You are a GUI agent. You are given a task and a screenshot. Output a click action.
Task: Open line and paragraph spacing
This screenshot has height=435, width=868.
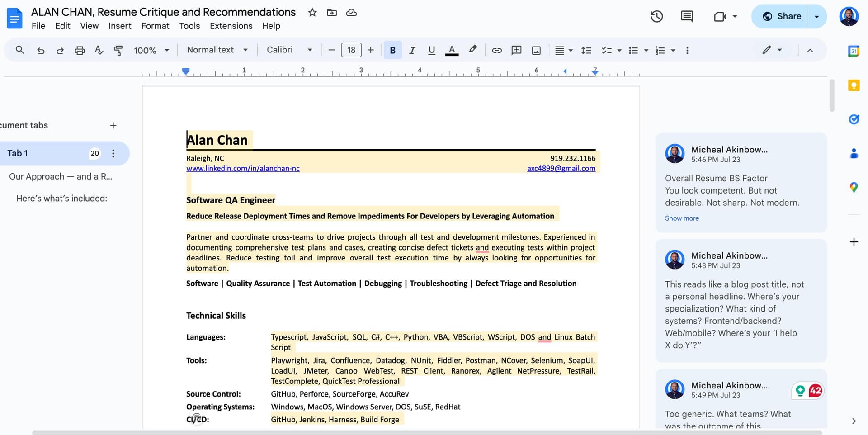coord(586,50)
